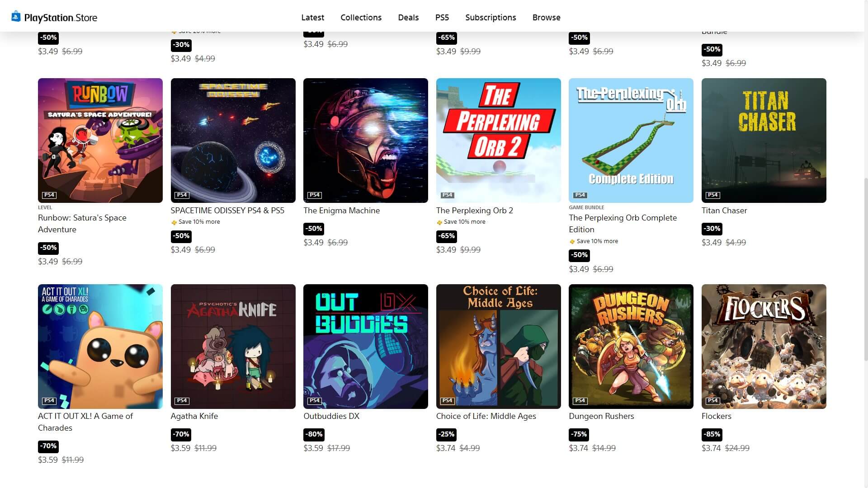
Task: Click the PS4 badge on The Enigma Machine cover
Action: (315, 195)
